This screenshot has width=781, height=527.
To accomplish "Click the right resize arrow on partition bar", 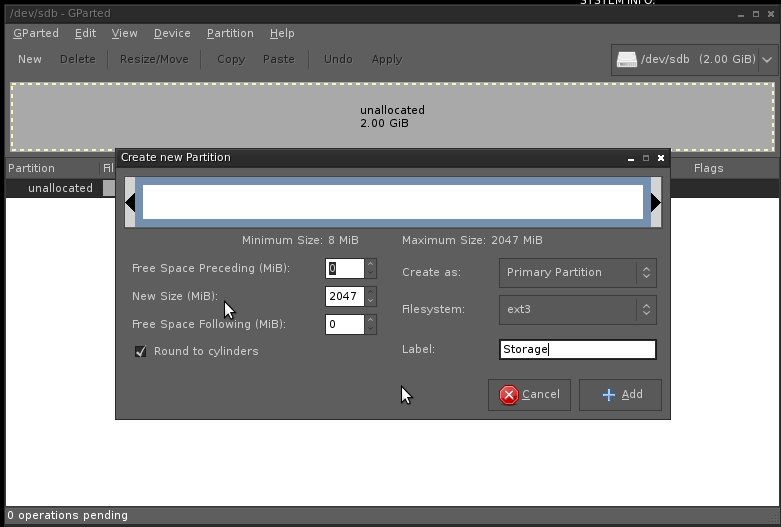I will [x=656, y=202].
